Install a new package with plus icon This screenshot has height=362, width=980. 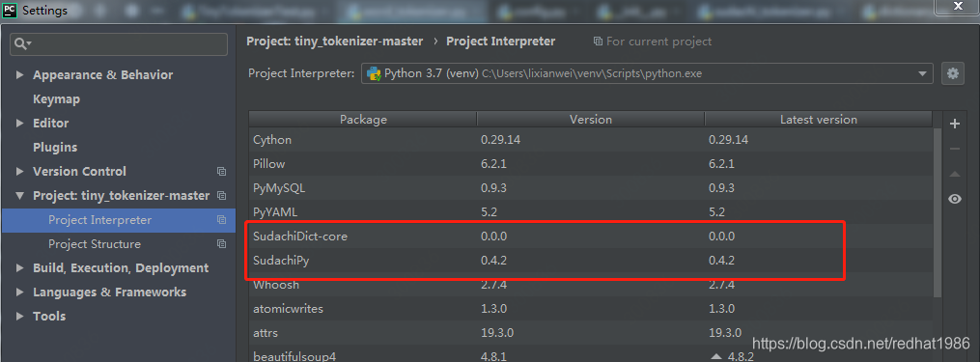(x=954, y=124)
